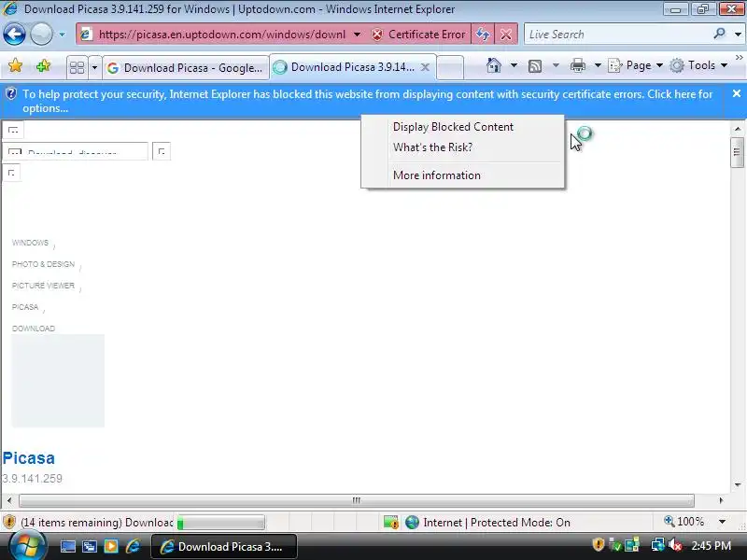Launch Windows Media Player from quick launch
The height and width of the screenshot is (560, 747).
point(111,547)
